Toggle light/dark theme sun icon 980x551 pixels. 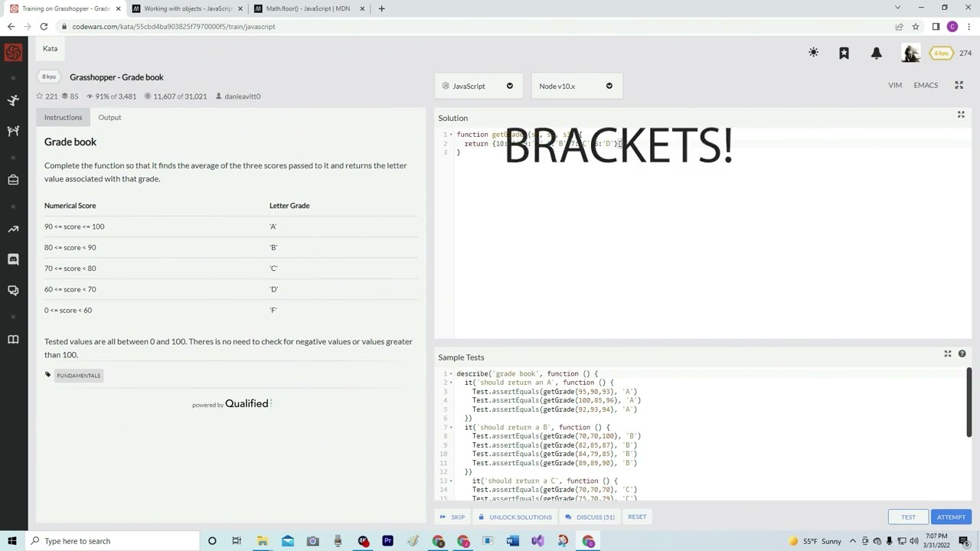813,53
